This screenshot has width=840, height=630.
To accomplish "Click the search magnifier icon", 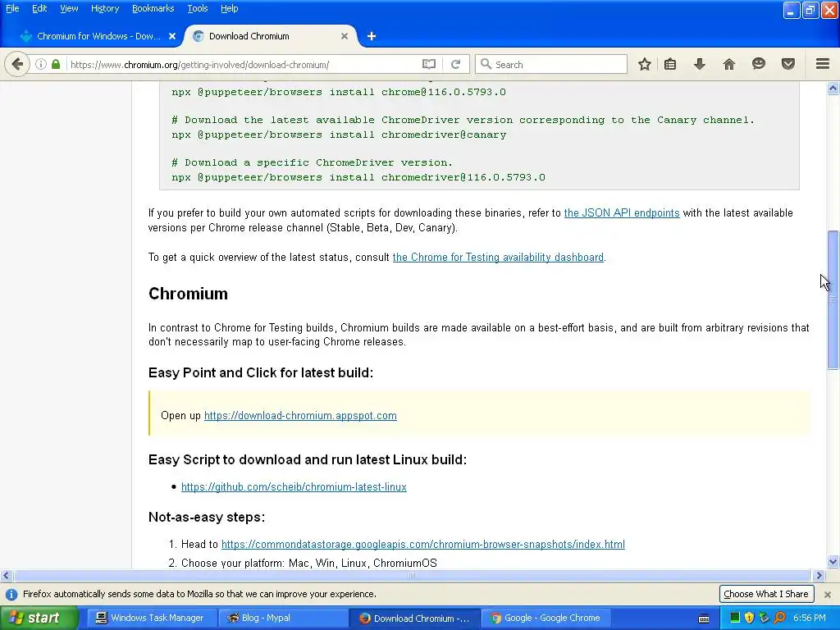I will pos(486,64).
